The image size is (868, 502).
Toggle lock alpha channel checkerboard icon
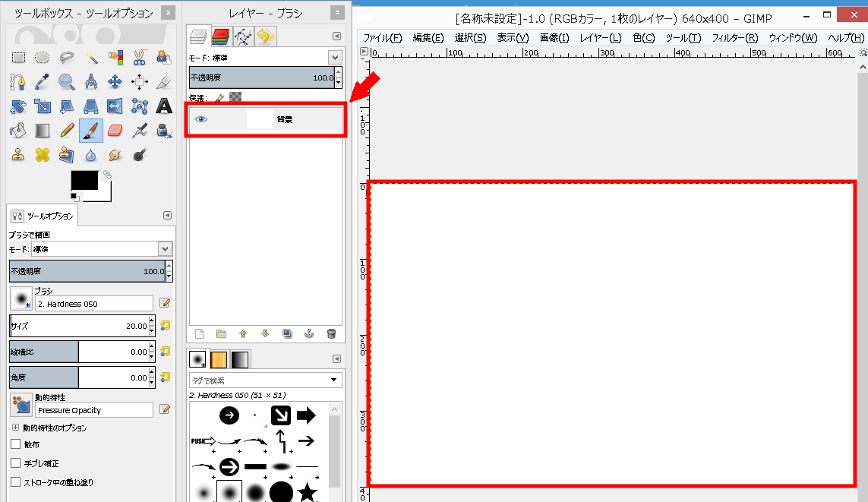click(x=235, y=97)
